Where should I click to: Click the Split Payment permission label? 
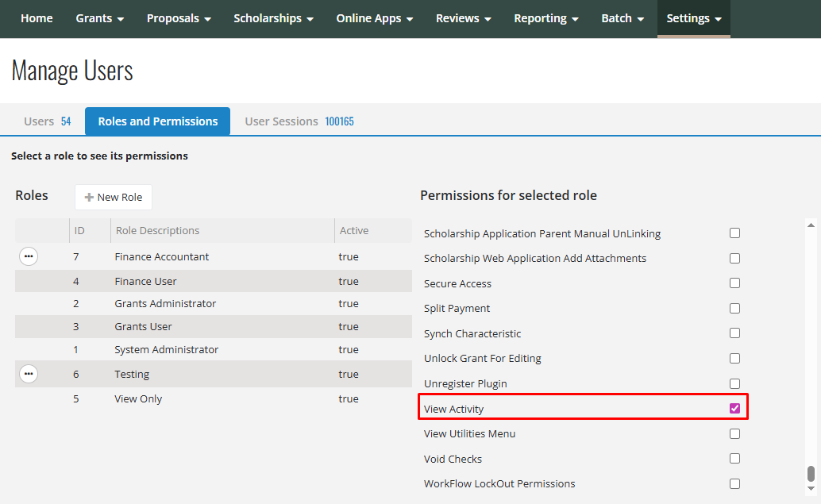pos(457,308)
